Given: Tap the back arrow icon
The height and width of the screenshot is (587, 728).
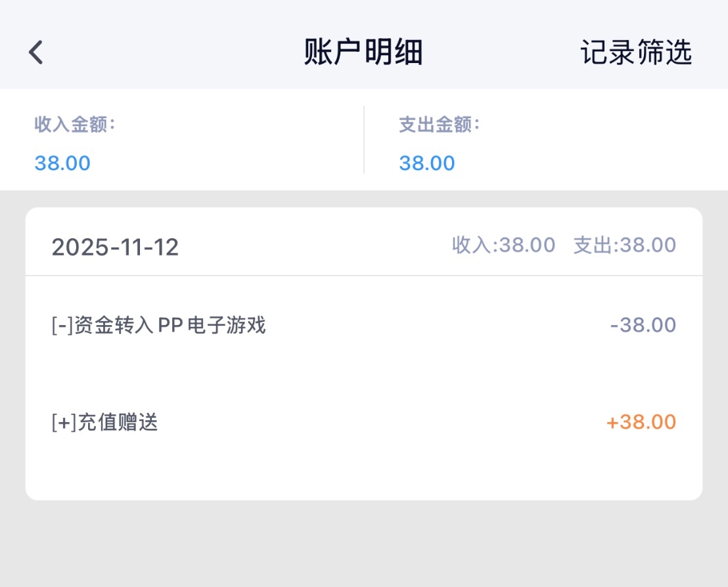Looking at the screenshot, I should (x=36, y=52).
